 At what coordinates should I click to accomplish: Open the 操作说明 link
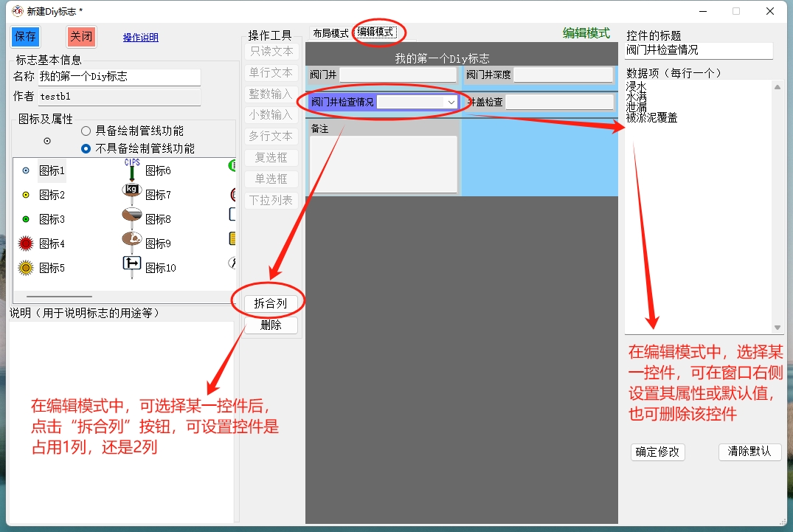[140, 38]
